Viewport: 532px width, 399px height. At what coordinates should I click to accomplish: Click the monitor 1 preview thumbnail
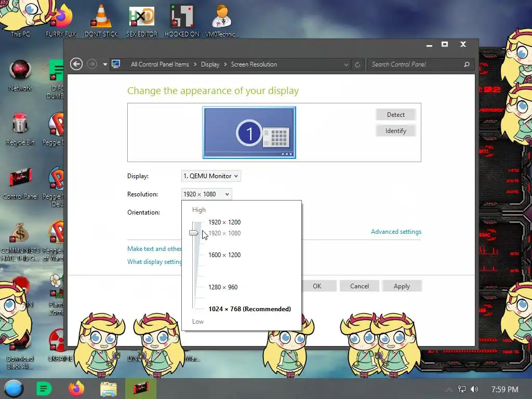click(x=249, y=132)
